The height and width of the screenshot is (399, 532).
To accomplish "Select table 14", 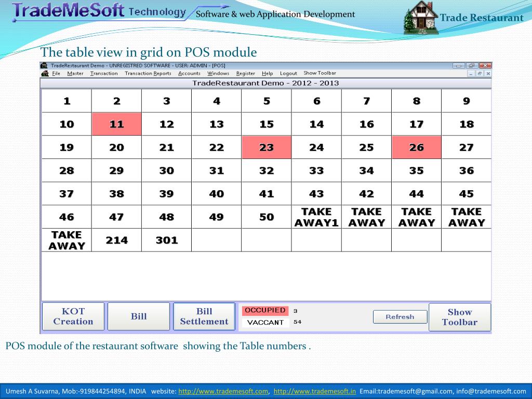I will pos(316,124).
